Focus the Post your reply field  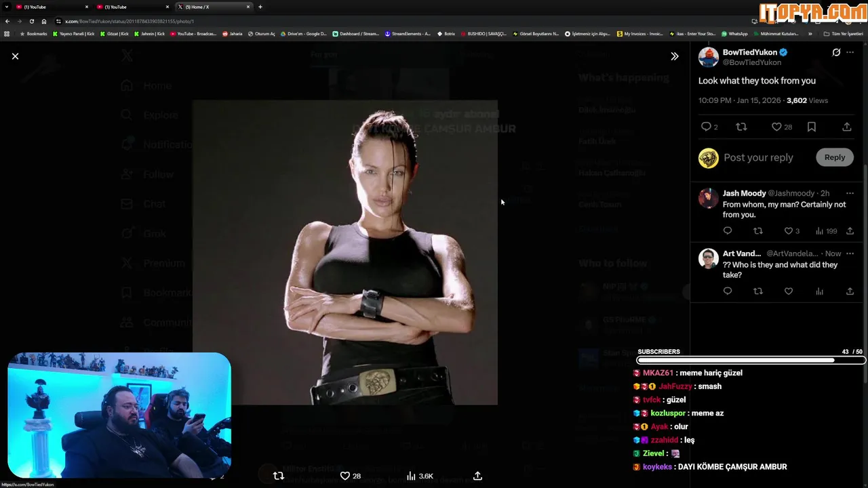coord(758,157)
